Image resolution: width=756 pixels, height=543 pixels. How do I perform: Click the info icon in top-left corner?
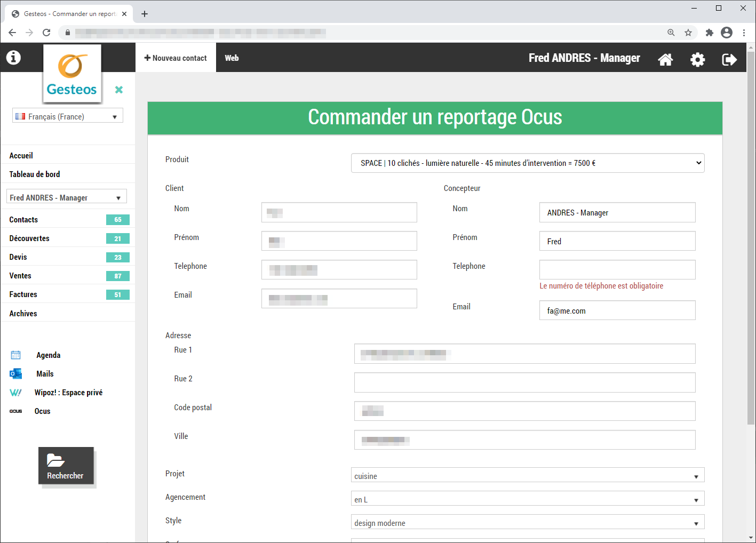pos(13,58)
